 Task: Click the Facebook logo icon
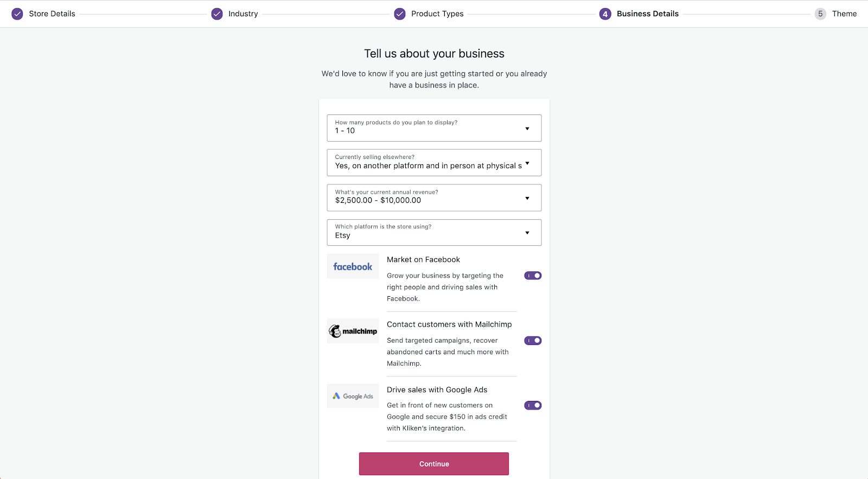coord(353,266)
